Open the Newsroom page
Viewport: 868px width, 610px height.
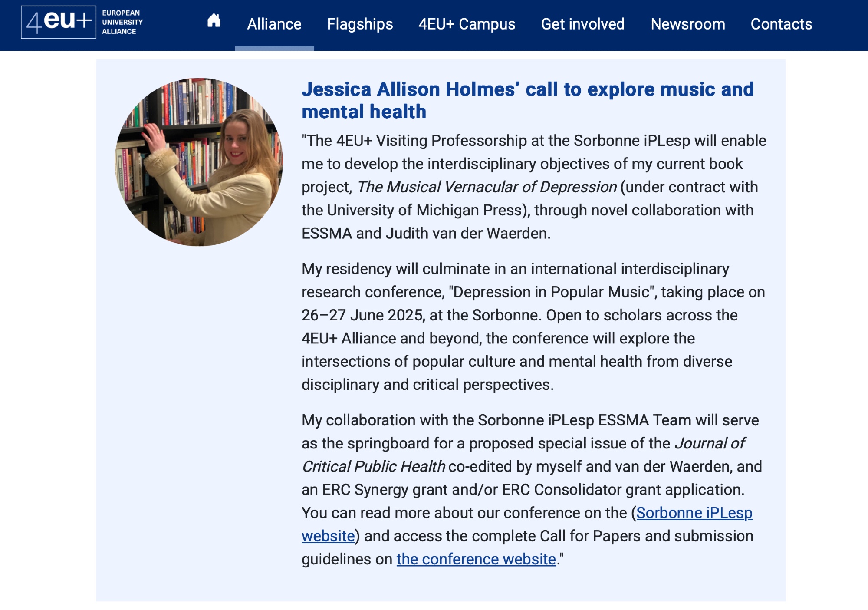pyautogui.click(x=687, y=24)
